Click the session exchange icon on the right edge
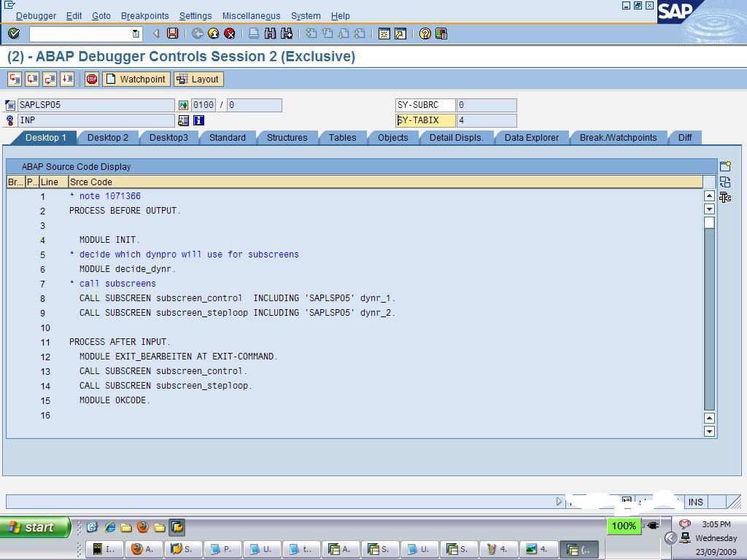Screen dimensions: 747x560 [x=724, y=182]
